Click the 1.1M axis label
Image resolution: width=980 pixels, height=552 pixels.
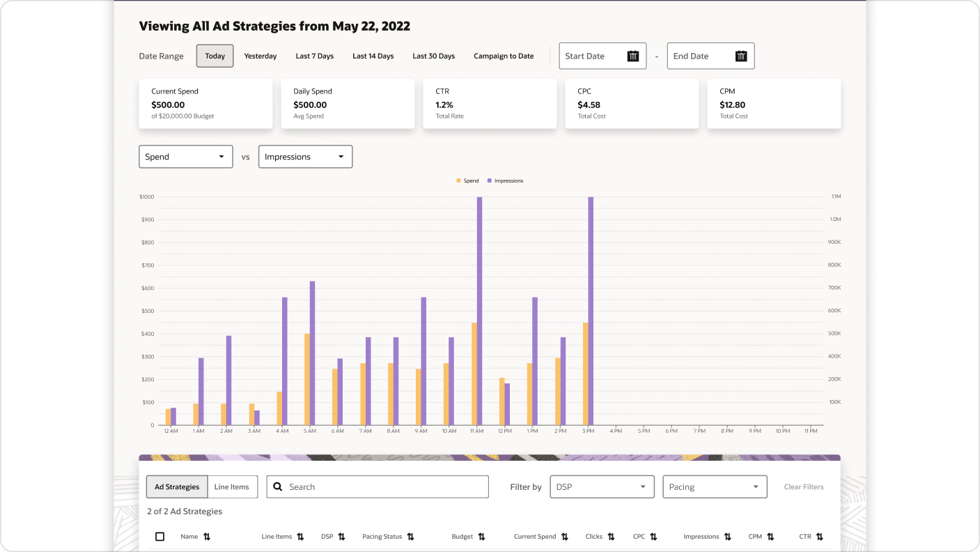(836, 197)
